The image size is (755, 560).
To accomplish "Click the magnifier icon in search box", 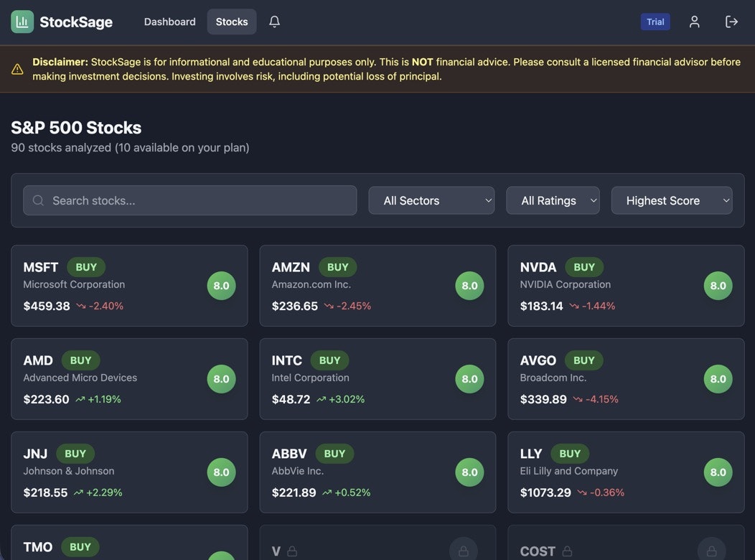I will [x=38, y=200].
